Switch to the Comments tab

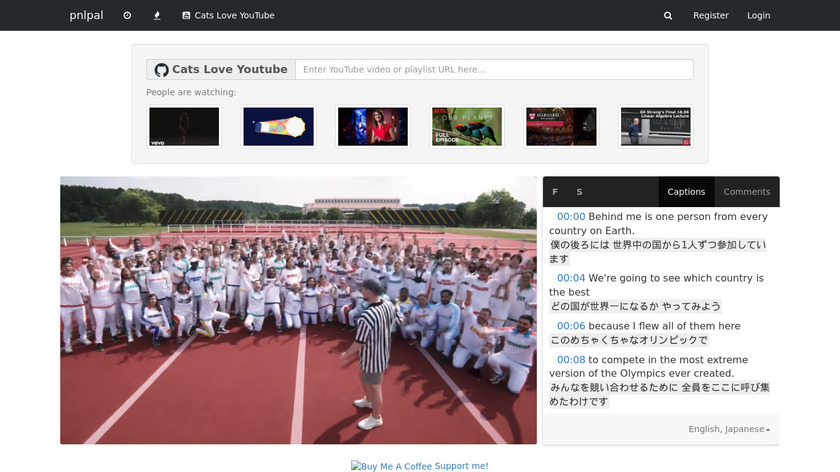point(747,192)
